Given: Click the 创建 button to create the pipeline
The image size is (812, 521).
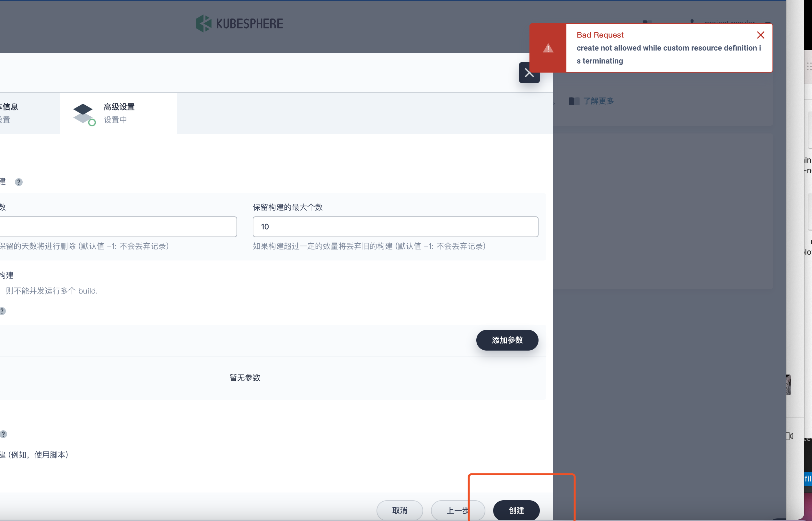Looking at the screenshot, I should pyautogui.click(x=516, y=511).
